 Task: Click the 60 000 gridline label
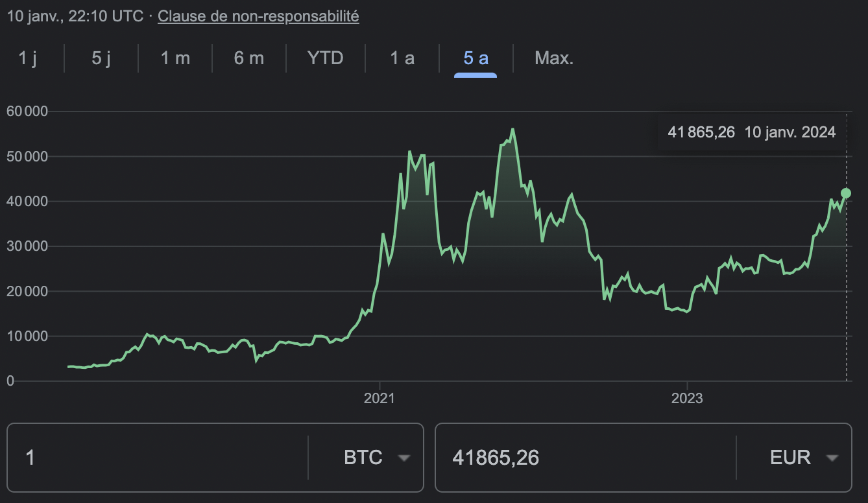click(29, 111)
